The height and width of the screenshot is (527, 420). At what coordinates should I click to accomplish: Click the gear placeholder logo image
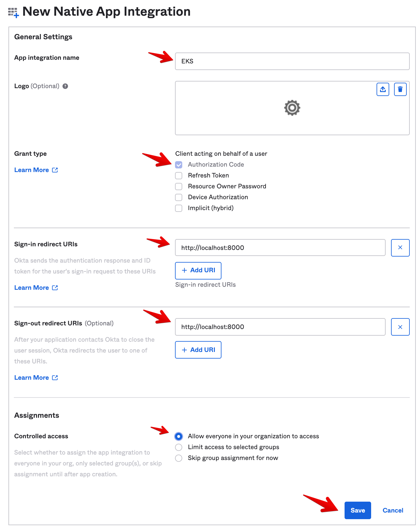tap(292, 108)
